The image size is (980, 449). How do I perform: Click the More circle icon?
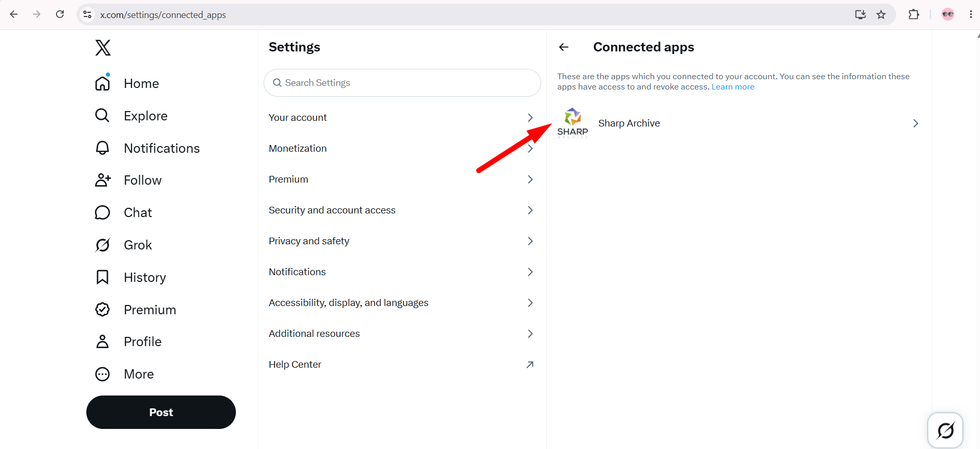pos(102,374)
